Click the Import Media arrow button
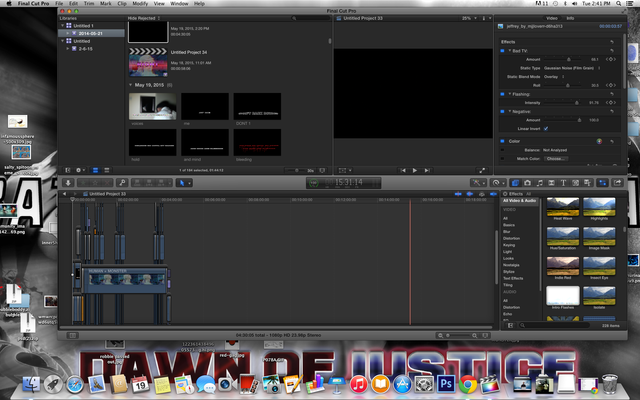The width and height of the screenshot is (640, 400). 69,182
